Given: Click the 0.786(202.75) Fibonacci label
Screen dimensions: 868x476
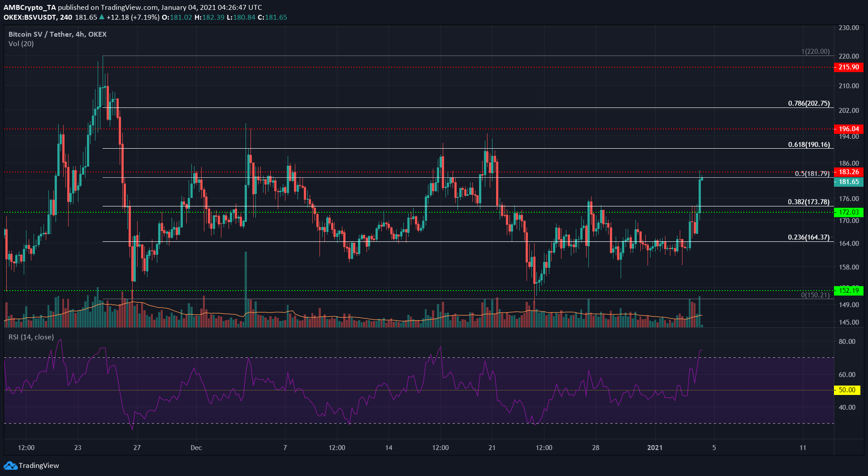Looking at the screenshot, I should point(809,103).
